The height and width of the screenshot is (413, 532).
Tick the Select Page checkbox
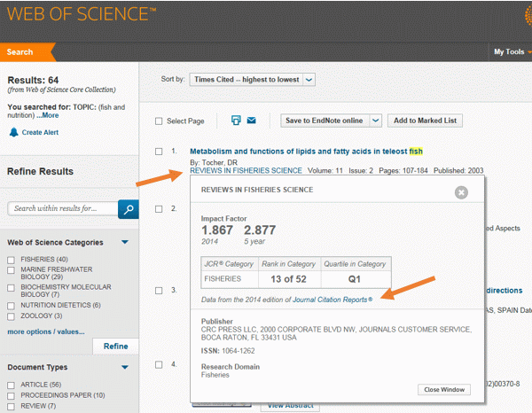(159, 121)
